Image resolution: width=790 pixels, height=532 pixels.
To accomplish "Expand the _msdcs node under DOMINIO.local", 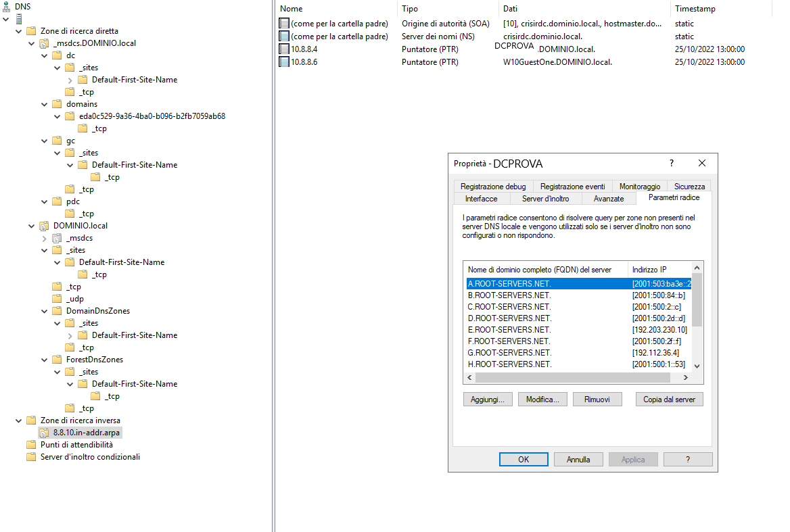I will (45, 237).
